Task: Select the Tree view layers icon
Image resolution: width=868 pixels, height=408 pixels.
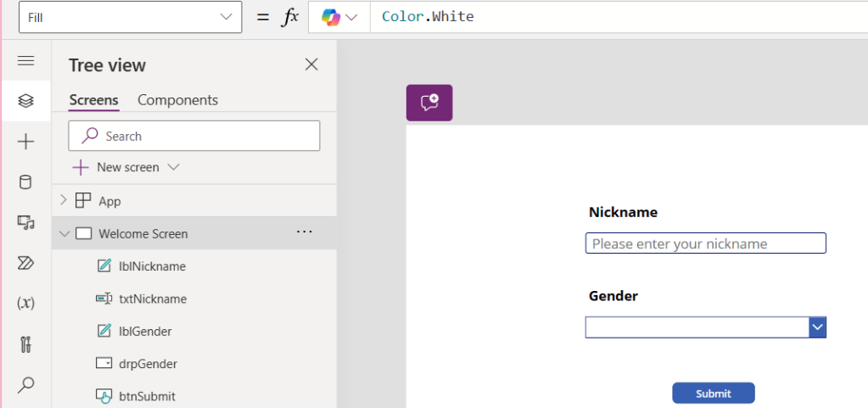Action: (x=25, y=101)
